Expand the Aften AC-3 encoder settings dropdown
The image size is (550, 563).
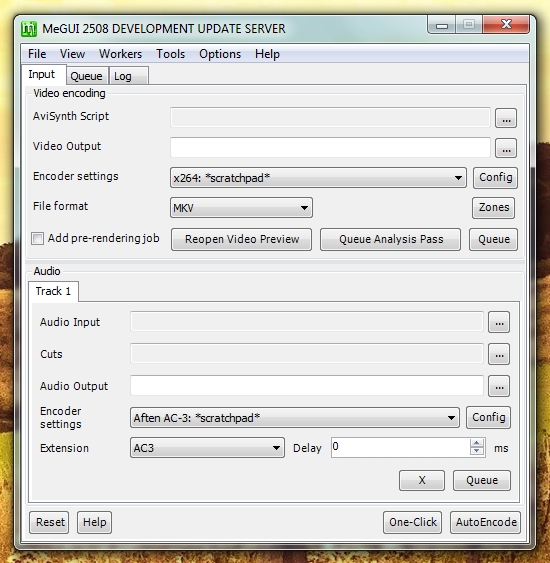[451, 418]
